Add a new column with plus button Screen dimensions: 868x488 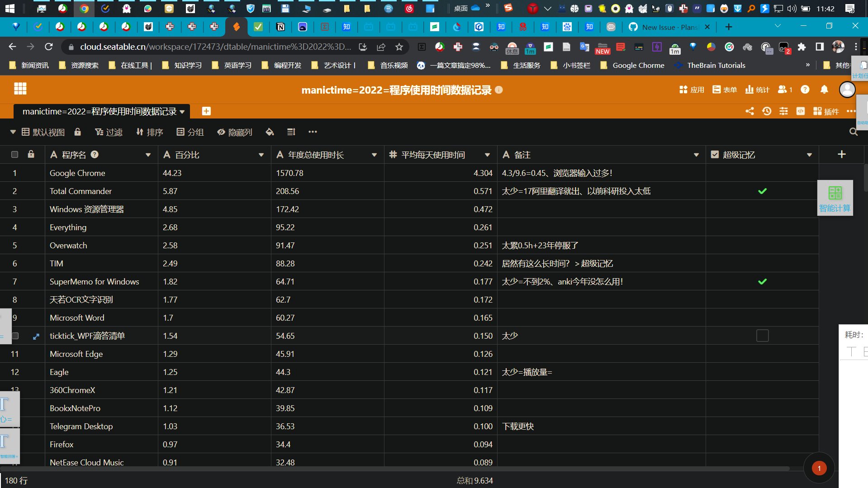point(841,154)
